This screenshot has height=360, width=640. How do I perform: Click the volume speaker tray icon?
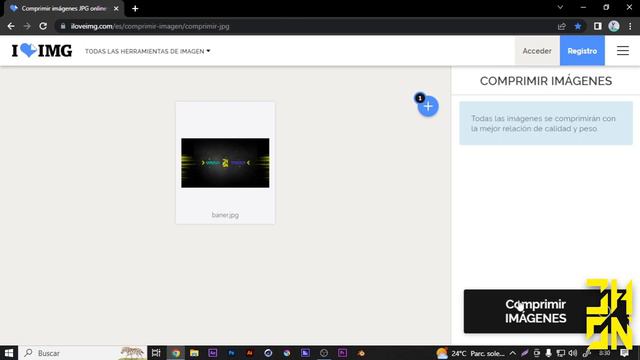point(573,353)
